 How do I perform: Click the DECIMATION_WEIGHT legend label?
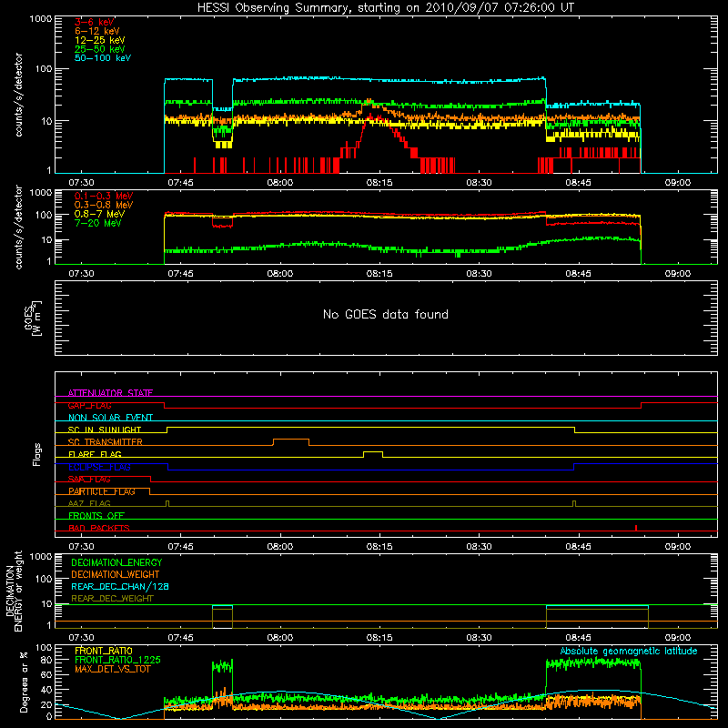pos(116,574)
